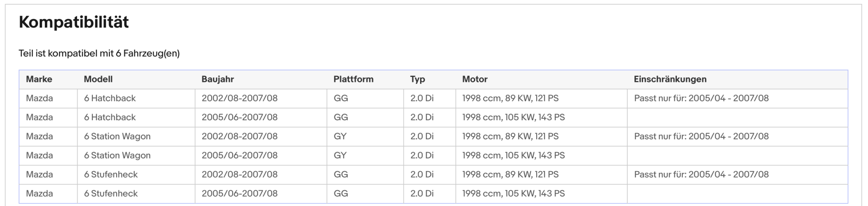Click 'Mazda' in the Stufenheck 2005/06 row
This screenshot has height=206, width=868.
[39, 193]
